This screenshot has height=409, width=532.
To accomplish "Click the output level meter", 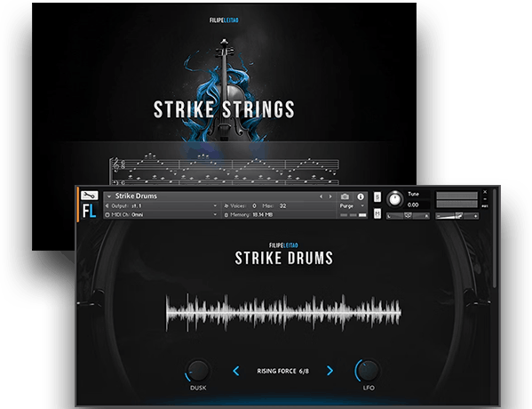I will [x=457, y=200].
